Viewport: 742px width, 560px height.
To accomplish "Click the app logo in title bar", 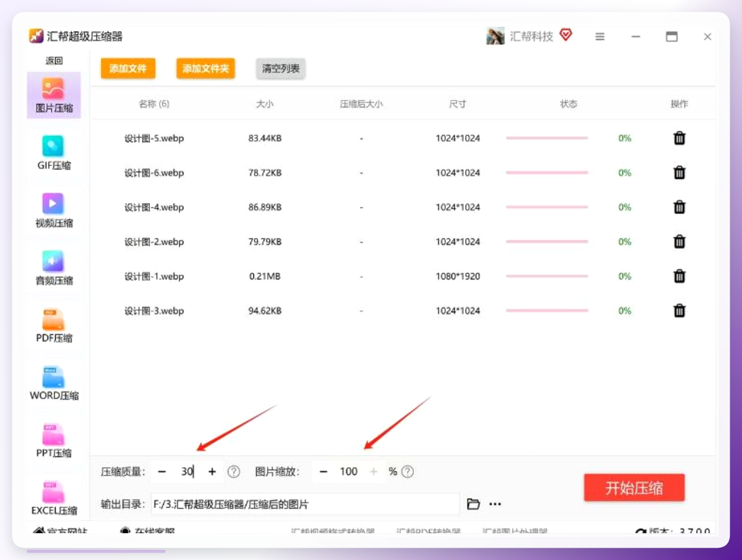I will [x=37, y=36].
